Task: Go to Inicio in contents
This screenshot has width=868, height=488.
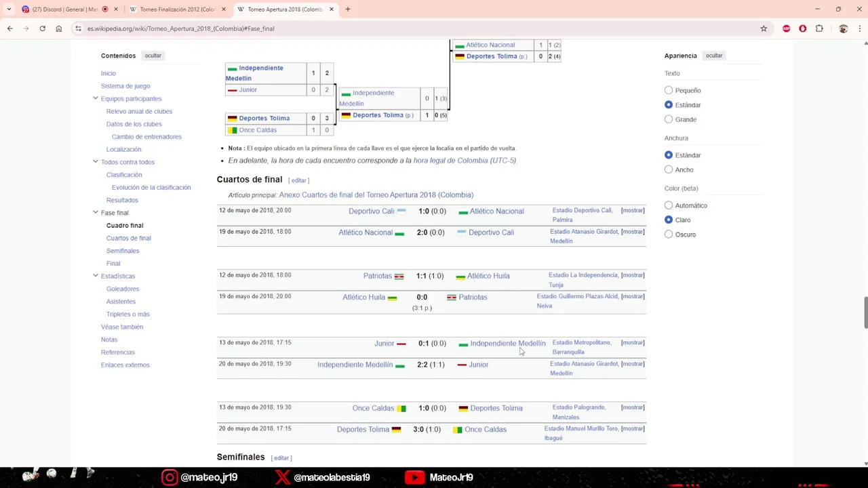Action: tap(108, 73)
